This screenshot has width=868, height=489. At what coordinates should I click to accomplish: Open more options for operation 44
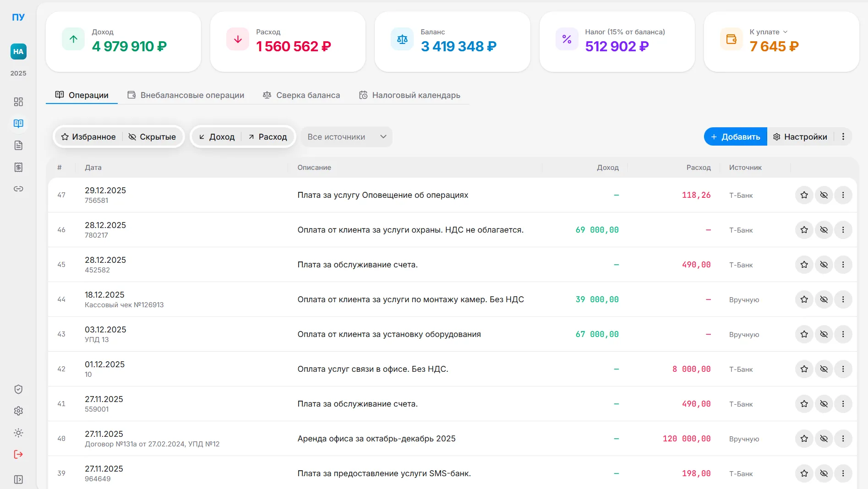coord(843,299)
